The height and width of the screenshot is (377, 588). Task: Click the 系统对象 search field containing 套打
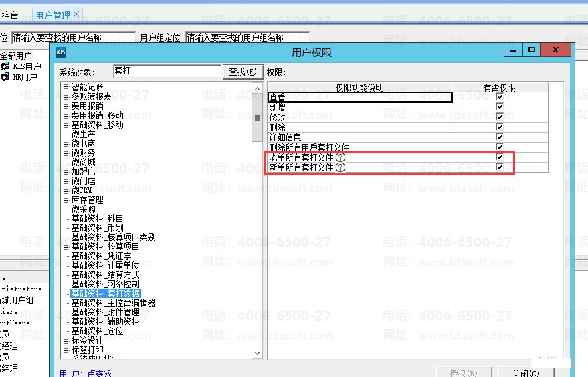click(167, 71)
